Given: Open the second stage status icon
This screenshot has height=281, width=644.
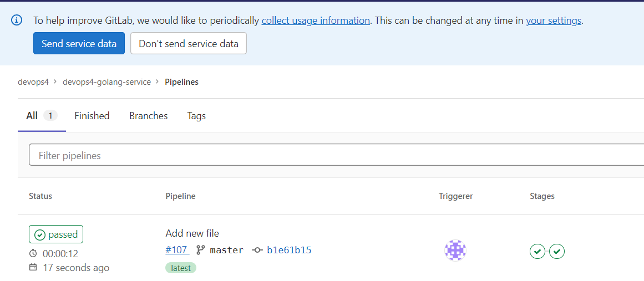Looking at the screenshot, I should [x=557, y=251].
